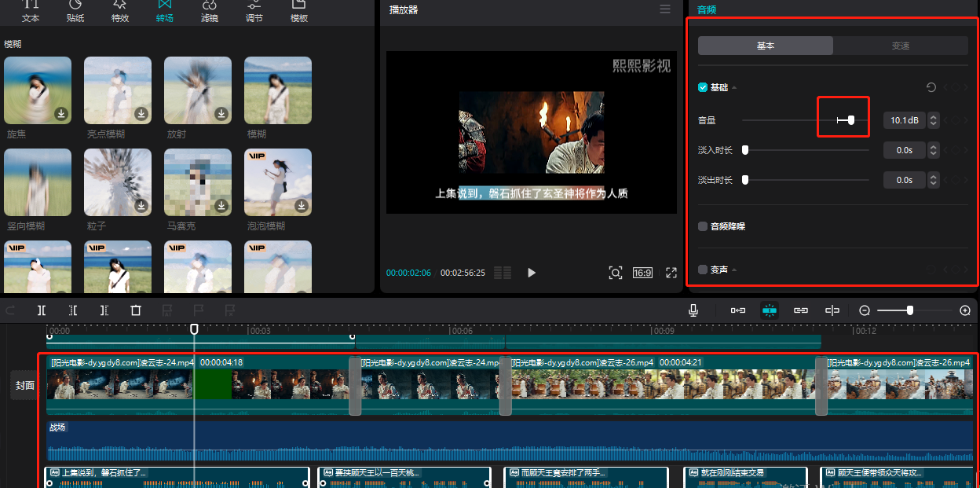
Task: Download the 泡泡模糊 VIP transition
Action: (302, 206)
